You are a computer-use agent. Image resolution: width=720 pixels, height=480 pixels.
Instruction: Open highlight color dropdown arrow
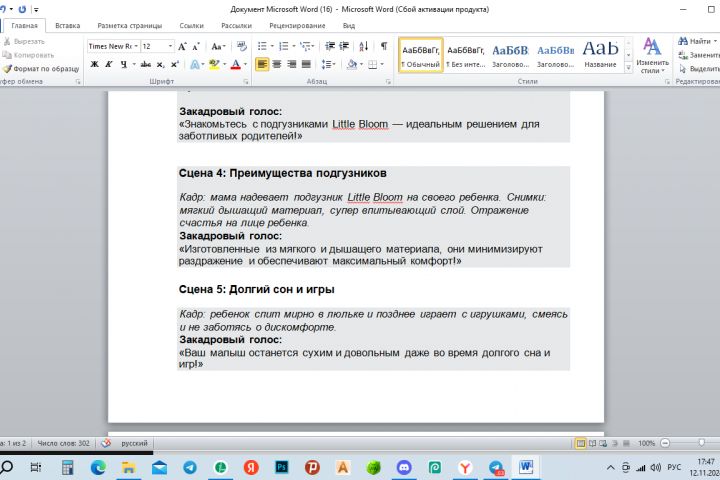point(224,64)
